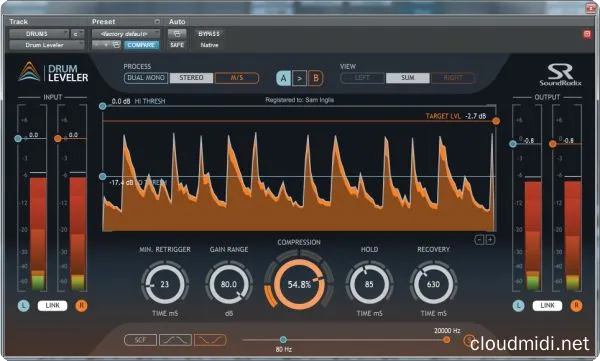Click the 20000 Hz filter frequency handle
The width and height of the screenshot is (600, 361).
[x=447, y=340]
